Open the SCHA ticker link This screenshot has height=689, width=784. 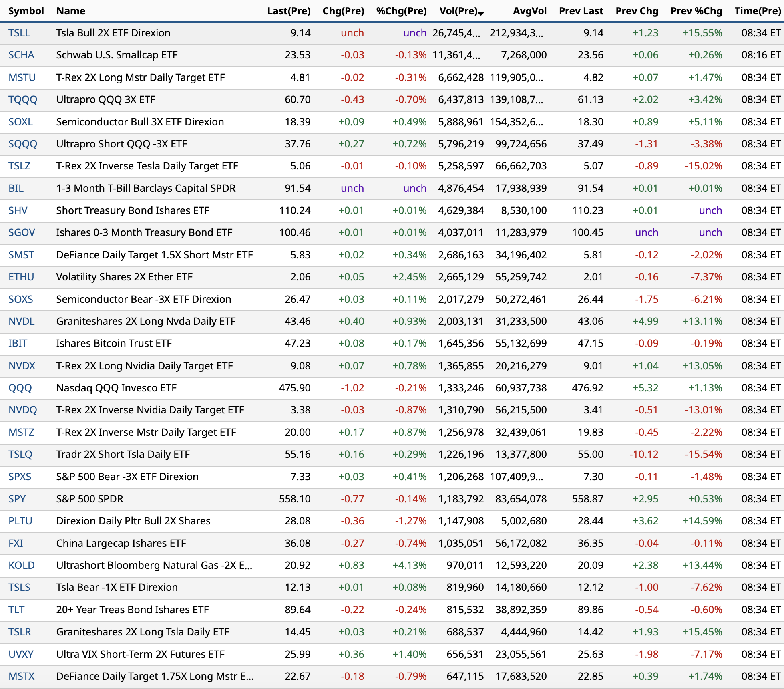(21, 55)
